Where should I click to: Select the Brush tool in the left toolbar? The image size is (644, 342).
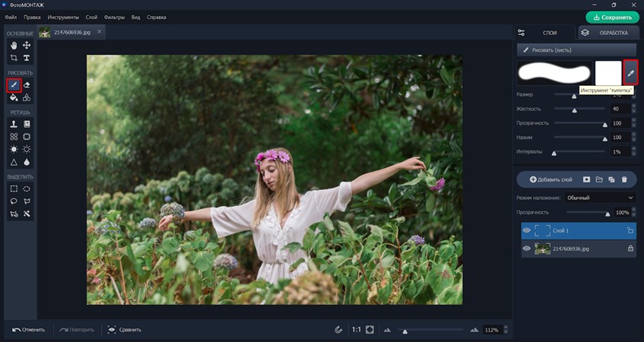14,85
